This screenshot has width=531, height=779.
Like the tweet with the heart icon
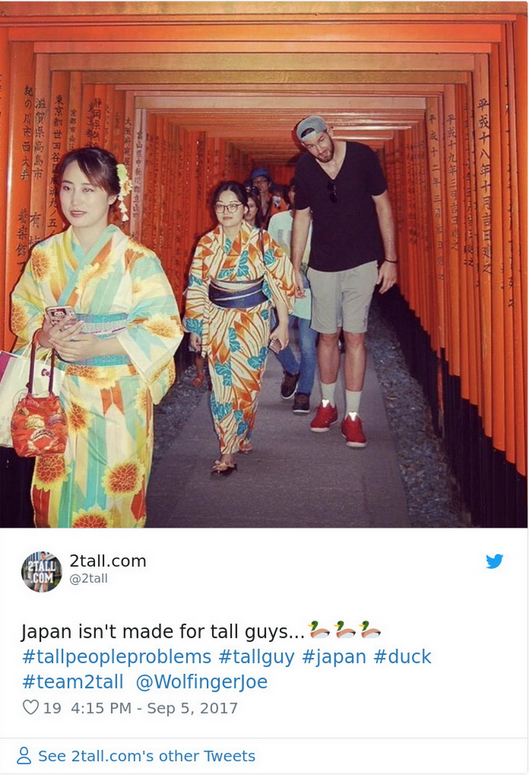(x=31, y=707)
